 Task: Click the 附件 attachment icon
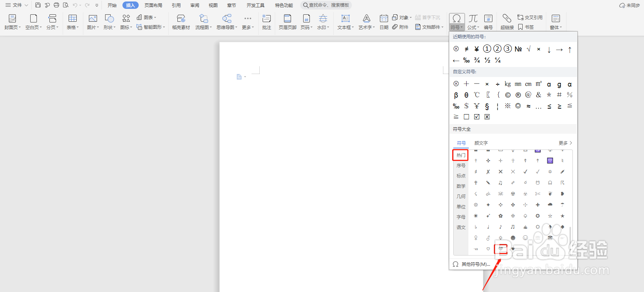tap(401, 27)
